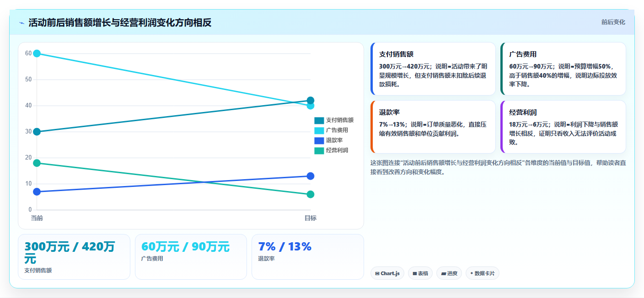Select the 进度 tag

tap(449, 273)
